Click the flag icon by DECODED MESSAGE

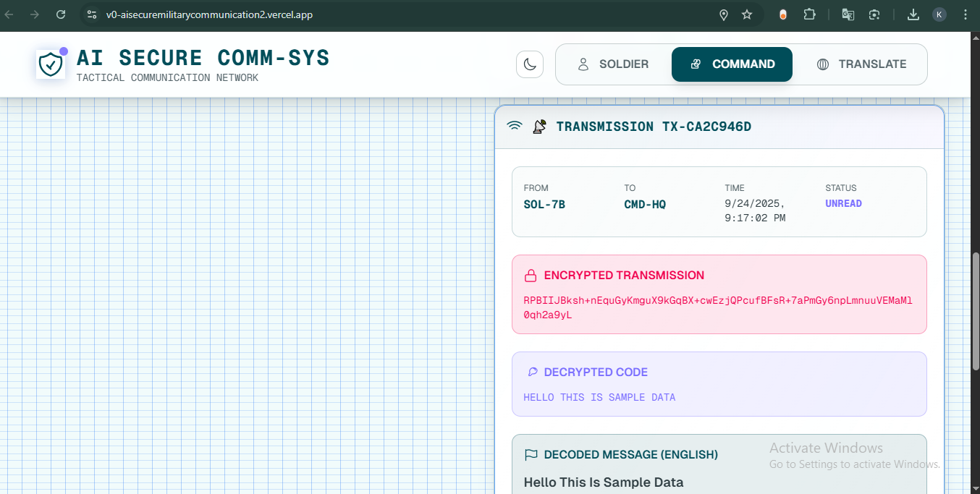(531, 455)
